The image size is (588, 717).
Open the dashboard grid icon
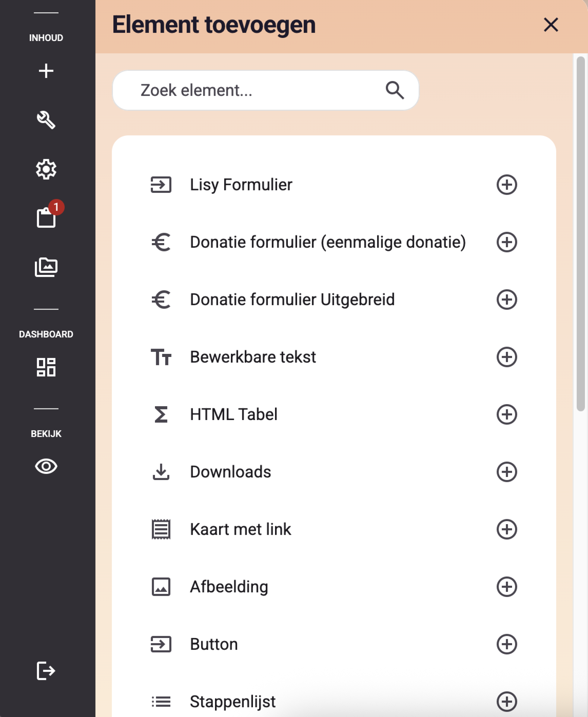pos(46,367)
